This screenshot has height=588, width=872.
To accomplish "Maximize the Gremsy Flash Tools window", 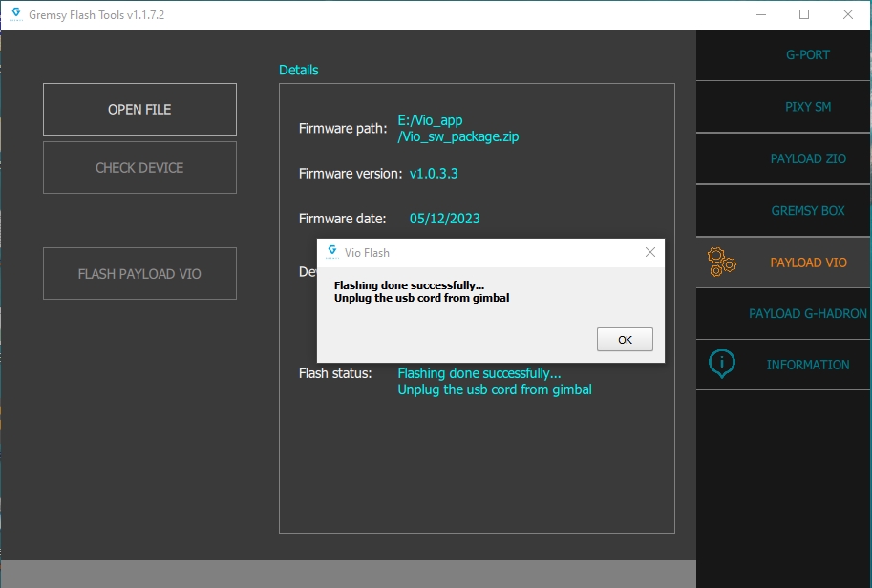I will 804,14.
